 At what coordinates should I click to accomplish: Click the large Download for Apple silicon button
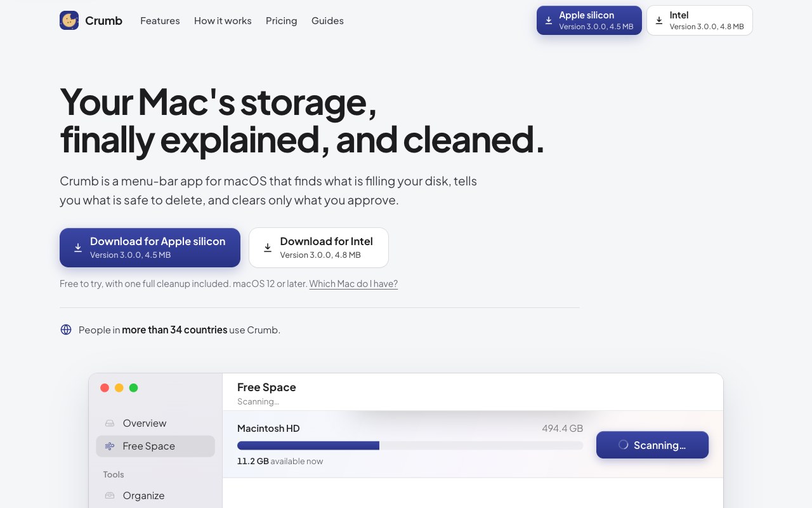[x=150, y=248]
